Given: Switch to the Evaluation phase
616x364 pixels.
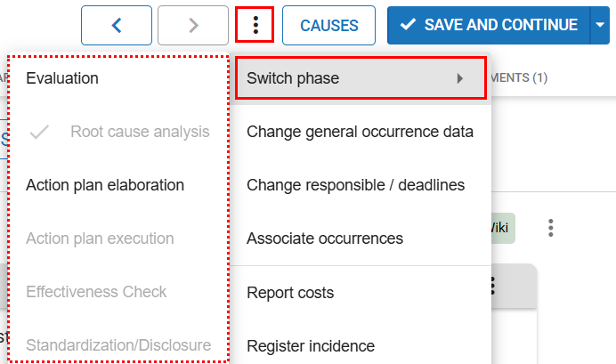Looking at the screenshot, I should tap(62, 78).
